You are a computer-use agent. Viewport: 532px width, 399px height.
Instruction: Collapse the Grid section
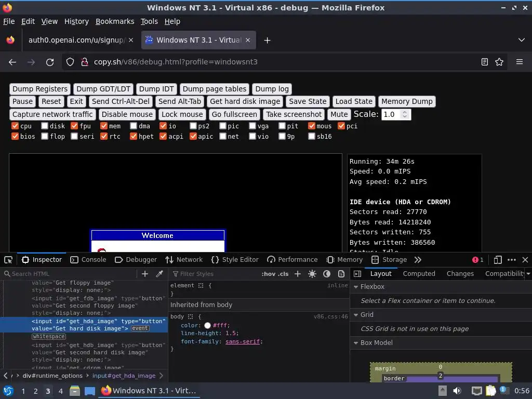pos(356,315)
